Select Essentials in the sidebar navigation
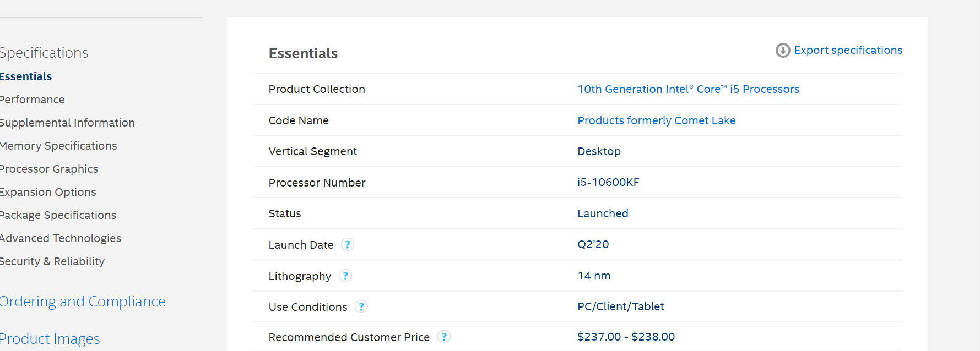Image resolution: width=980 pixels, height=351 pixels. coord(25,76)
